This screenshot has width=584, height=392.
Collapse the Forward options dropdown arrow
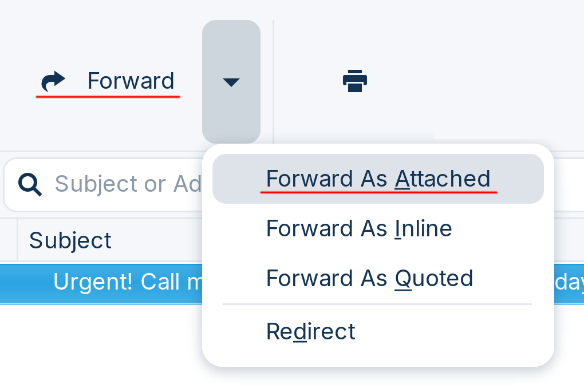[231, 82]
